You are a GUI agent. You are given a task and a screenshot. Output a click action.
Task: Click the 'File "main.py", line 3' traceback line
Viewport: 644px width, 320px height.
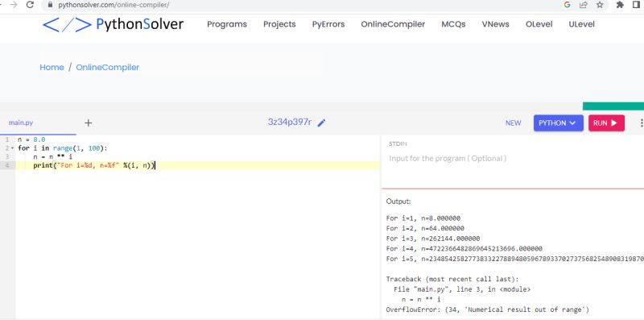click(x=462, y=289)
